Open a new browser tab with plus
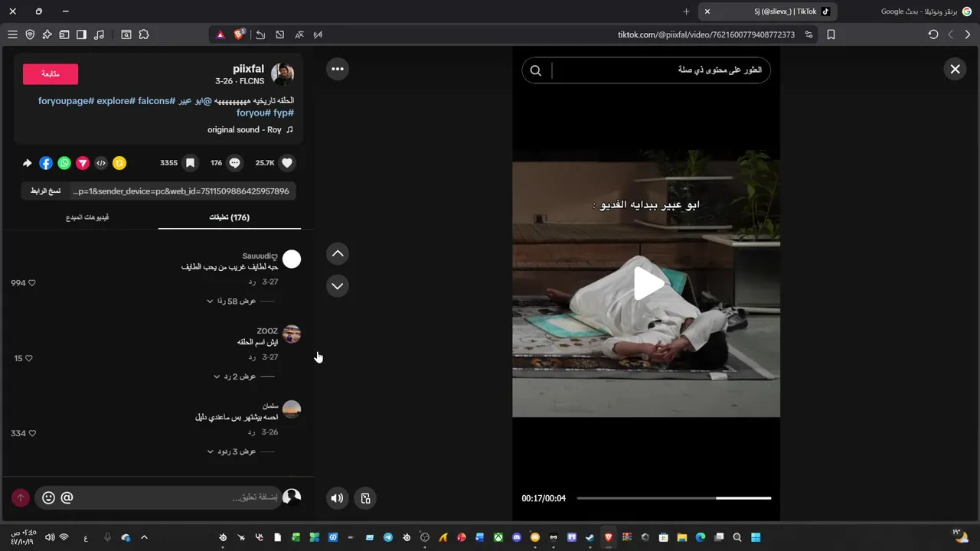Image resolution: width=980 pixels, height=551 pixels. [x=686, y=11]
